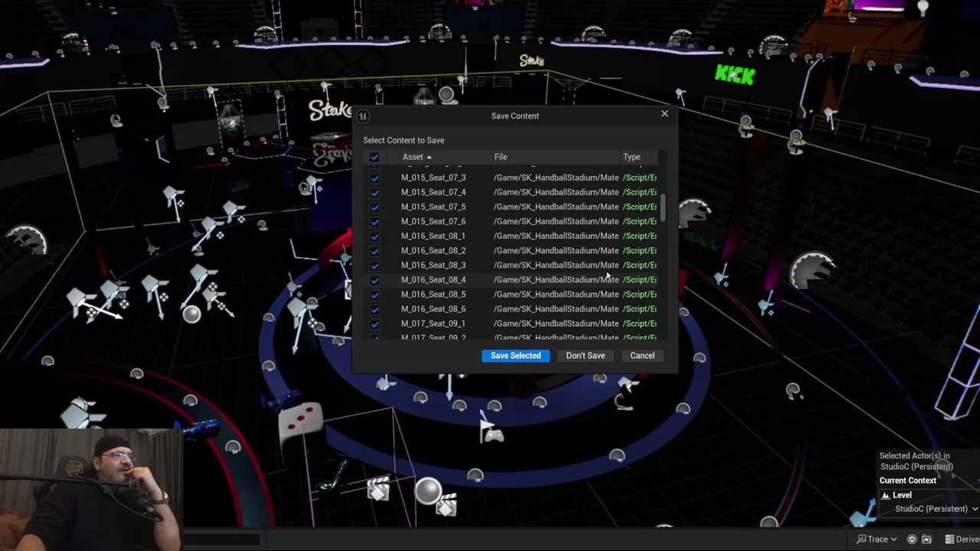Uncheck the M_017_Seat_09_1 checkbox

point(374,324)
